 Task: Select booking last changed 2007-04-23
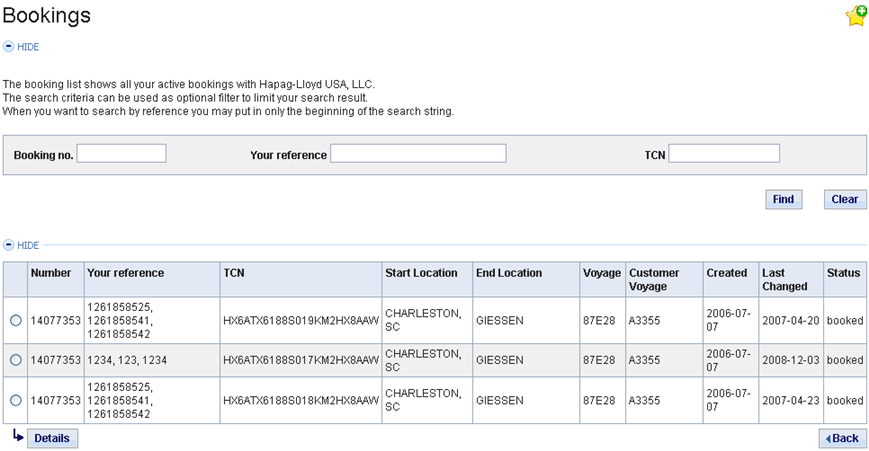(16, 400)
